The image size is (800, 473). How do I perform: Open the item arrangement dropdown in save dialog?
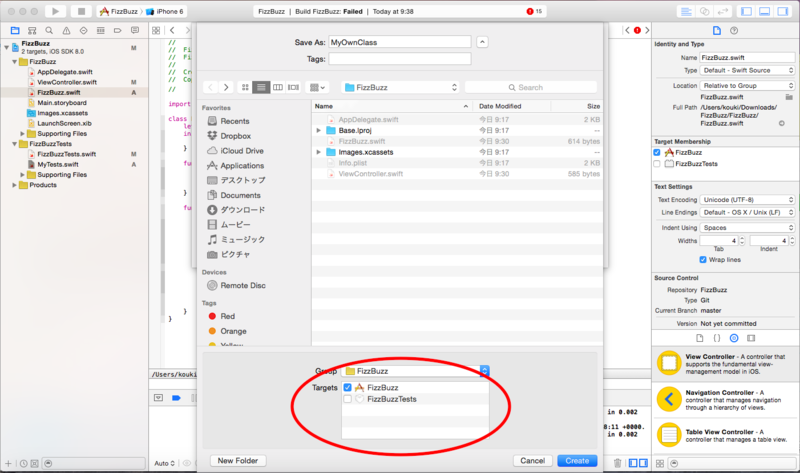317,87
